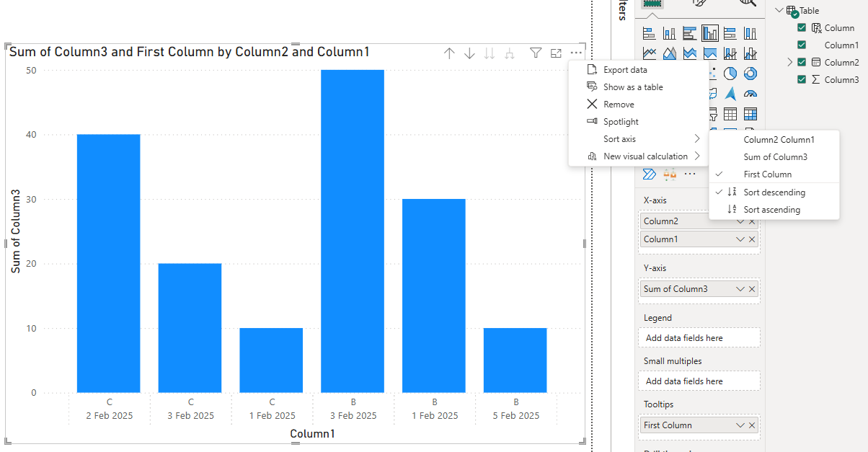The height and width of the screenshot is (452, 868).
Task: Select the 100% stacked bar chart visual
Action: coord(730,33)
